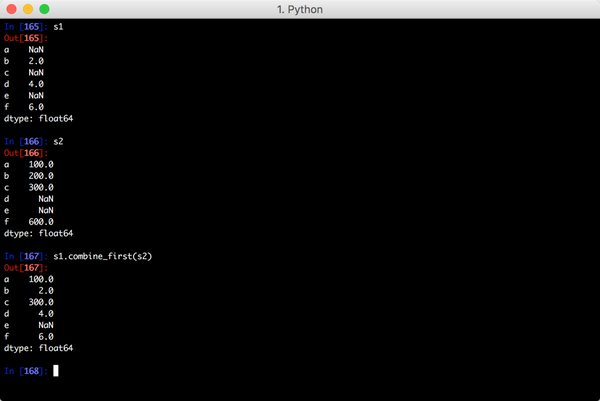Maximize the terminal with the green button

coord(44,9)
